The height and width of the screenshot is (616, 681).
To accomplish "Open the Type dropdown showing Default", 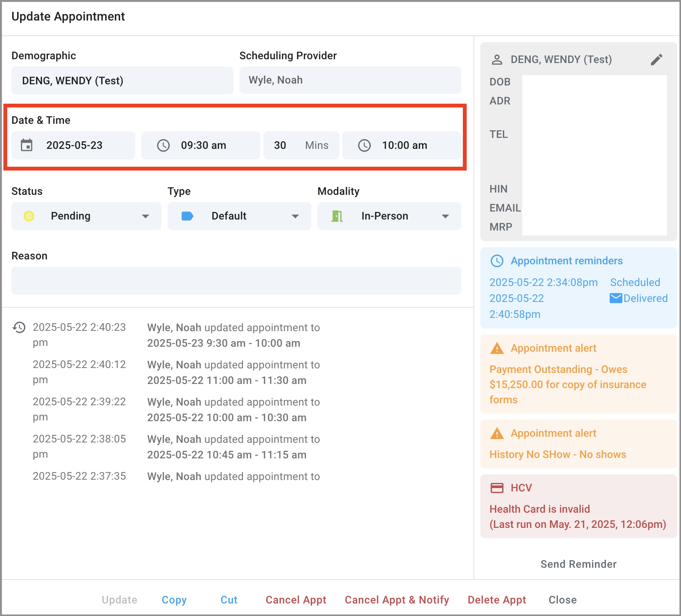I will [x=239, y=216].
